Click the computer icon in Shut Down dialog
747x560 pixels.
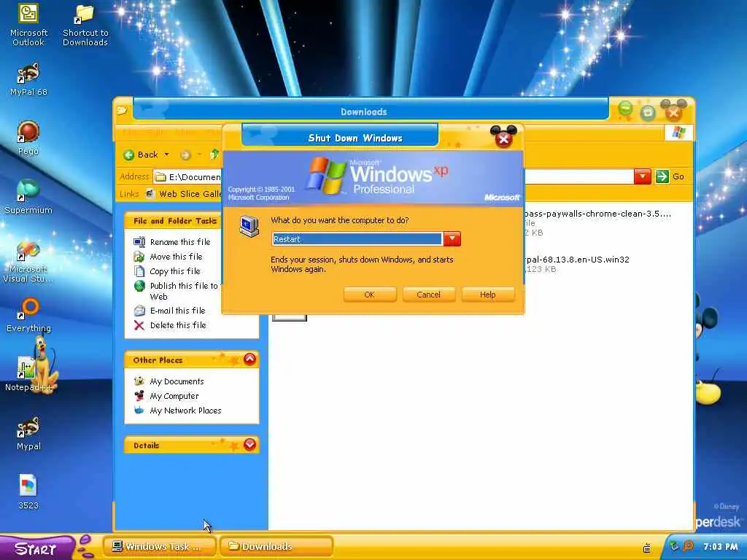(249, 226)
